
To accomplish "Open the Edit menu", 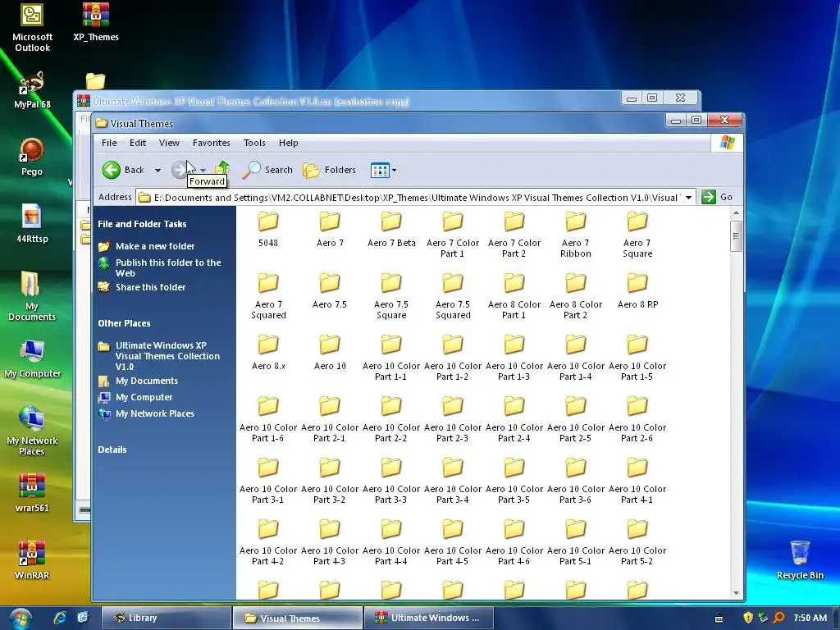I will pos(138,143).
